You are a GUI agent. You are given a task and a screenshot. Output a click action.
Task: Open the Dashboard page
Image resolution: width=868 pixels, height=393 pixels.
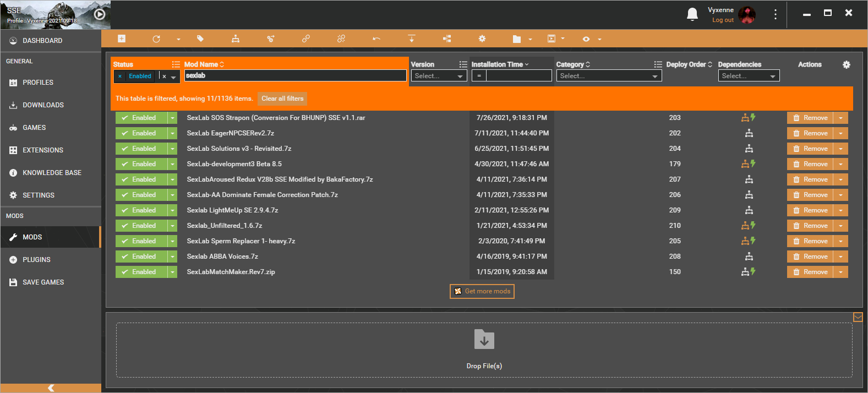coord(51,41)
